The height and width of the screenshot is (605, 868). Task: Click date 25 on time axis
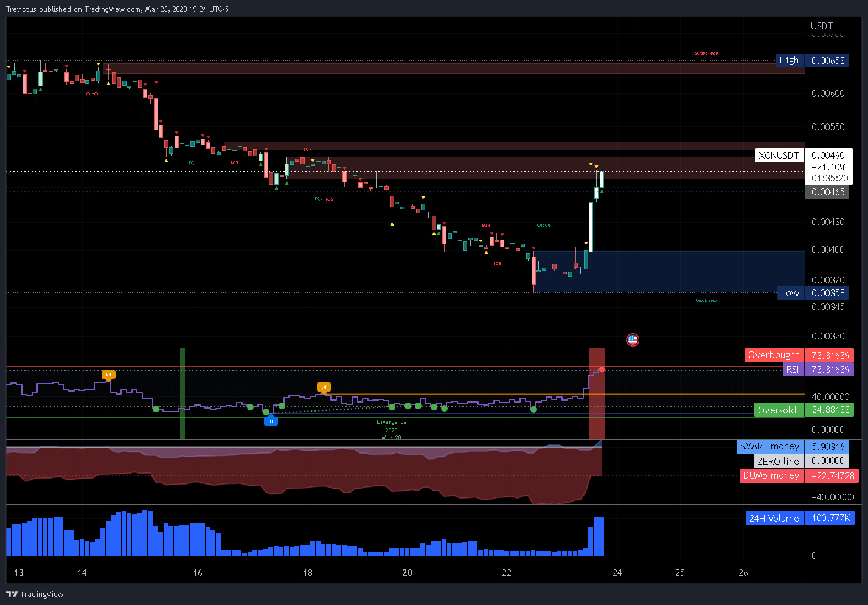tap(680, 572)
